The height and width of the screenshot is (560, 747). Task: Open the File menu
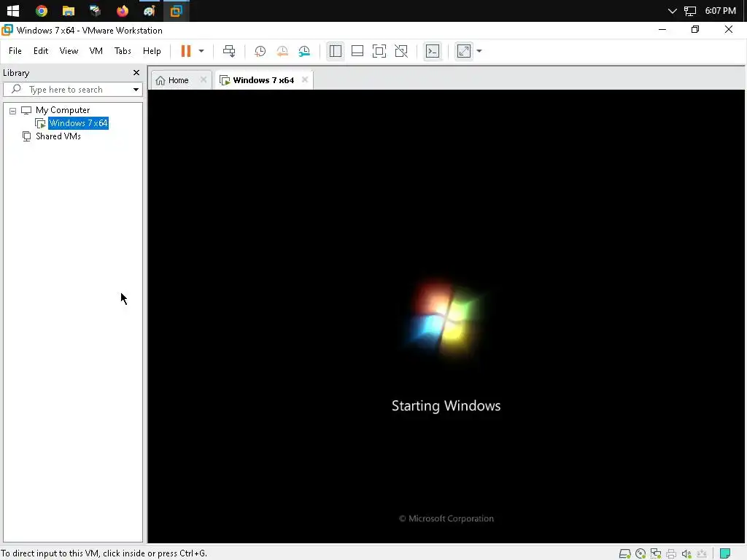tap(15, 51)
